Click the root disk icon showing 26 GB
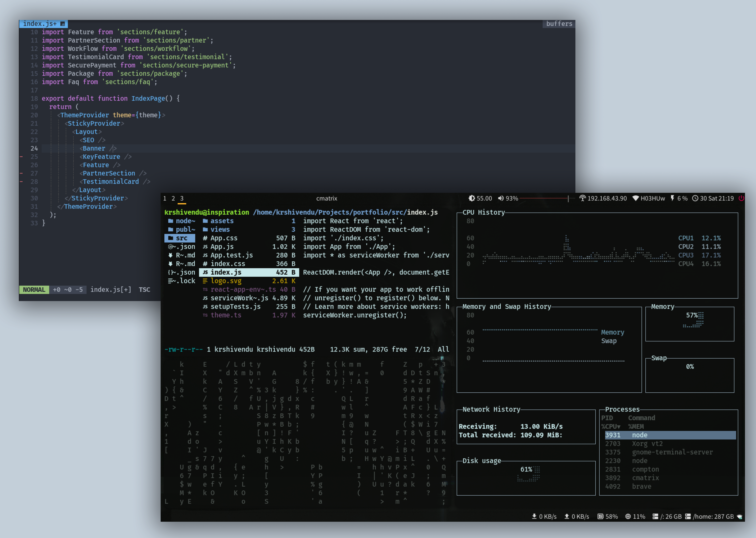Viewport: 756px width, 538px height. click(x=655, y=516)
